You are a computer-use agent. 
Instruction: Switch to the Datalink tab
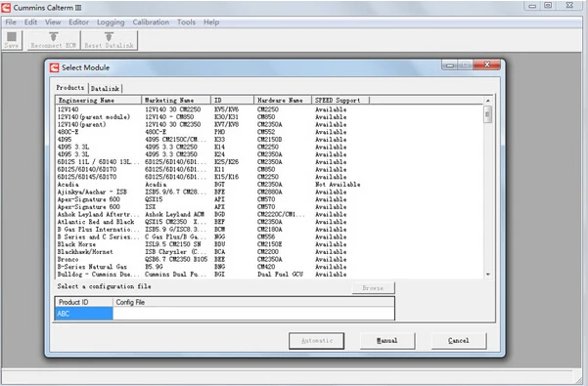pyautogui.click(x=105, y=89)
